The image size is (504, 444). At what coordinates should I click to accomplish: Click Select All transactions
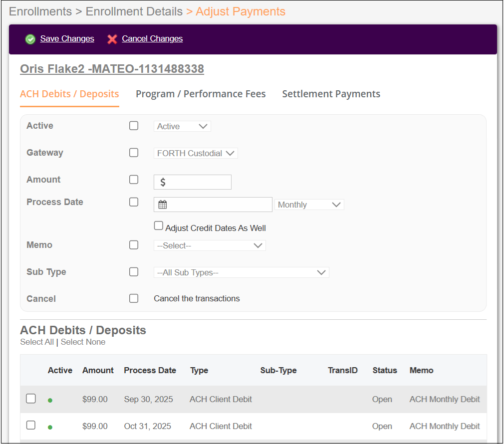tap(37, 342)
